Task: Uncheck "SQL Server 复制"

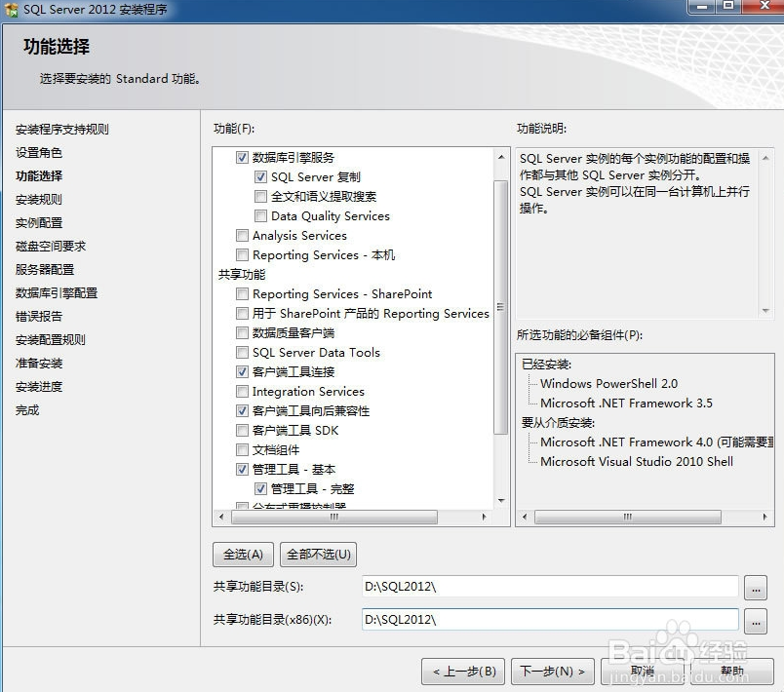Action: click(260, 176)
